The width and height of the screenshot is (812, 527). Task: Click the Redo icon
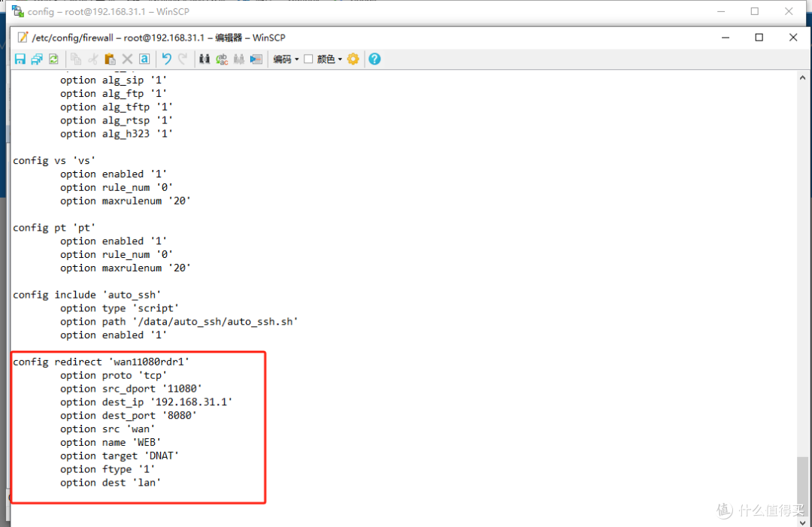click(x=182, y=59)
